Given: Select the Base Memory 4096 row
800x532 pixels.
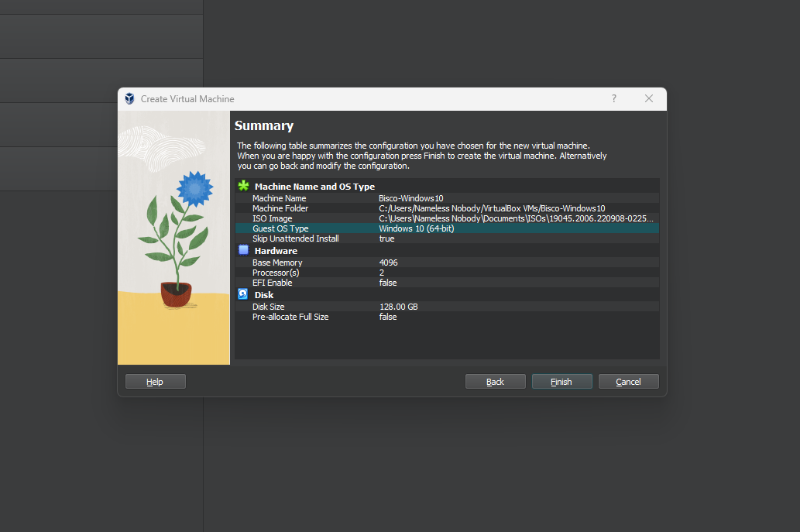Looking at the screenshot, I should pos(446,263).
